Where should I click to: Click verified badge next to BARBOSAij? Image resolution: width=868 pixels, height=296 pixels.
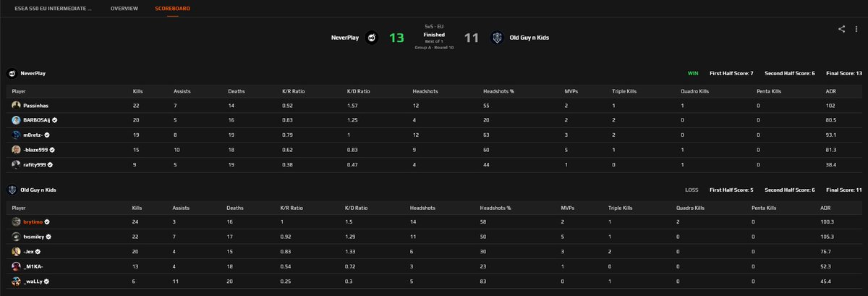pyautogui.click(x=55, y=120)
